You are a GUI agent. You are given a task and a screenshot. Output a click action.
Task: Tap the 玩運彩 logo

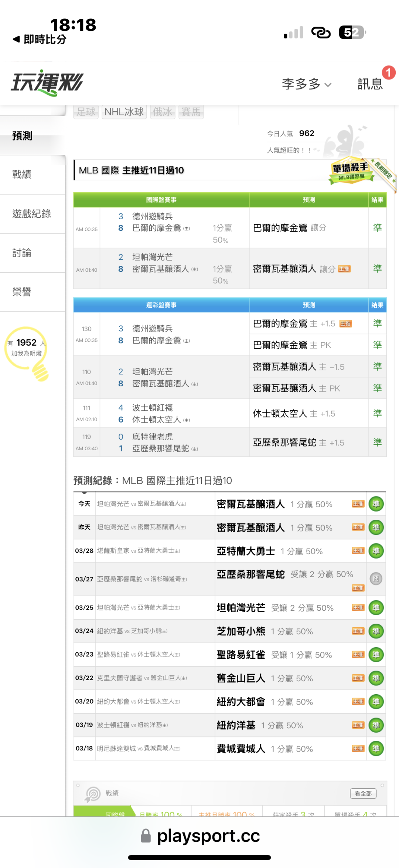coord(47,82)
